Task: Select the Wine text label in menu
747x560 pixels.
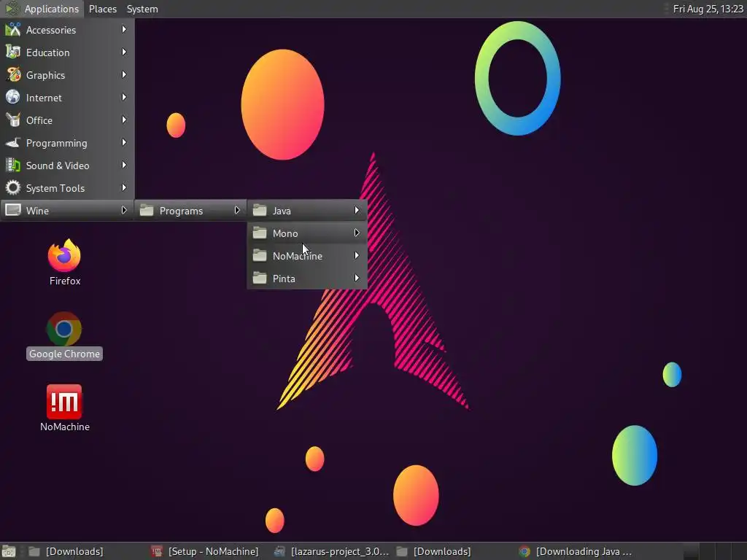Action: (38, 211)
